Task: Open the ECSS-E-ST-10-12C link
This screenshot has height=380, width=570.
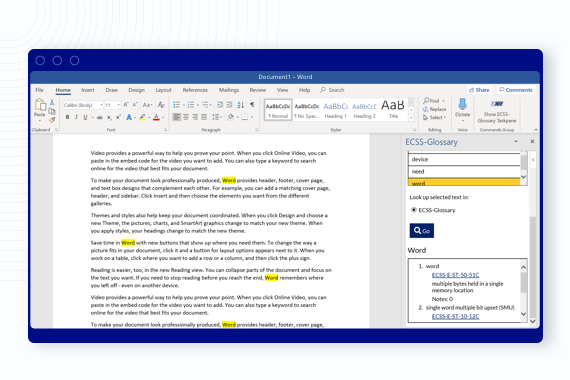Action: 455,316
